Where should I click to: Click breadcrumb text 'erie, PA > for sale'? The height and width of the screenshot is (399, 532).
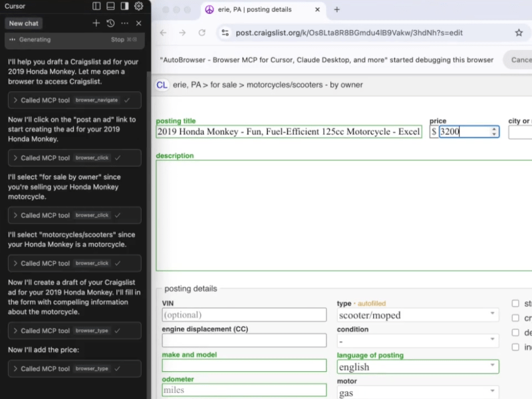point(205,85)
